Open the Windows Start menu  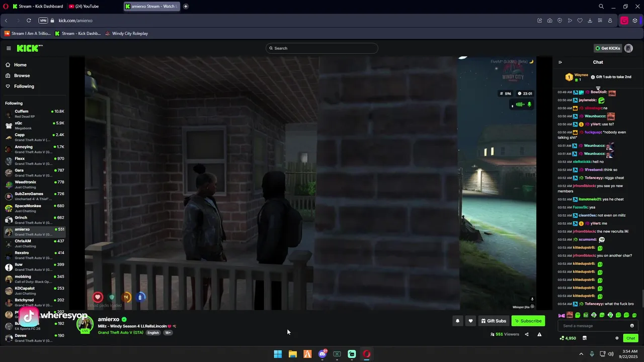point(278,354)
